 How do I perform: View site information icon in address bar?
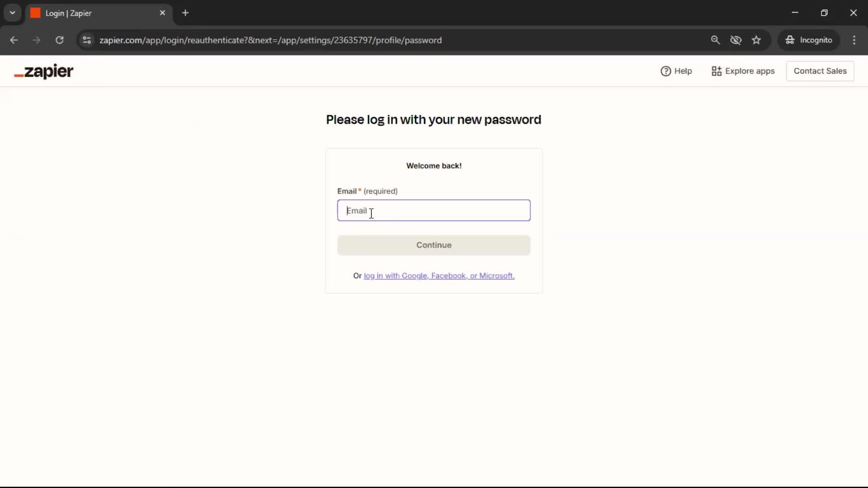(x=87, y=40)
